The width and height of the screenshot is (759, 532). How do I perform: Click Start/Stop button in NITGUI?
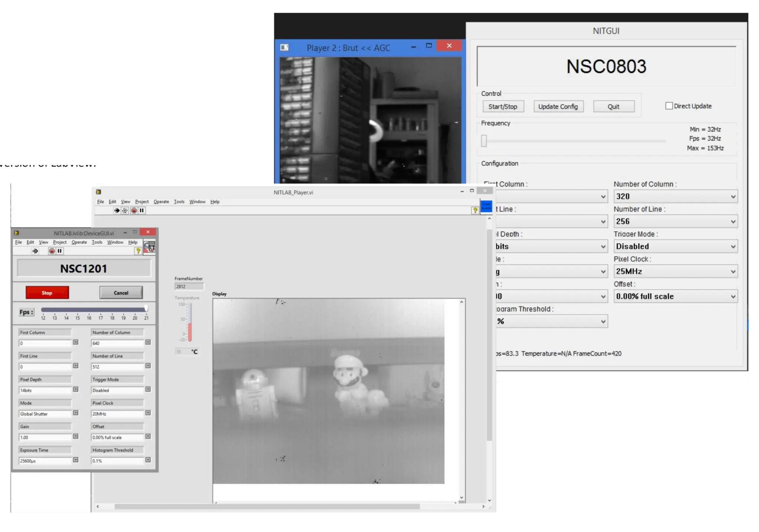[x=503, y=106]
